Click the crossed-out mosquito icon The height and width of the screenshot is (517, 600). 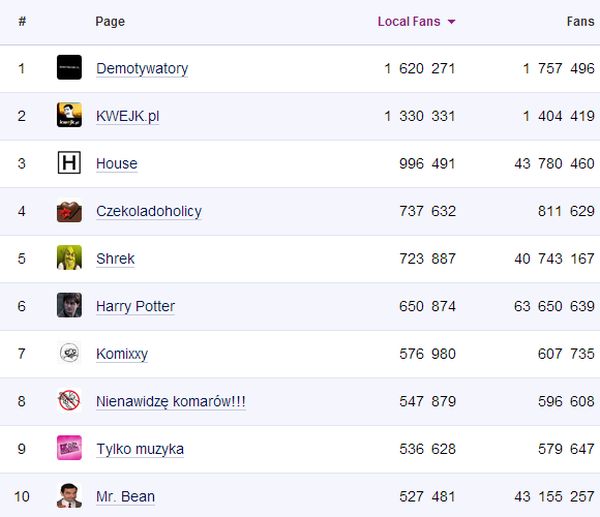click(69, 401)
